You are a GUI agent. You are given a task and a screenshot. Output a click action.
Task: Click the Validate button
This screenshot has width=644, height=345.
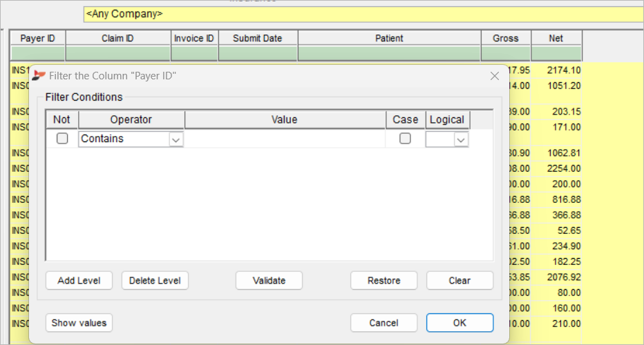pos(269,281)
